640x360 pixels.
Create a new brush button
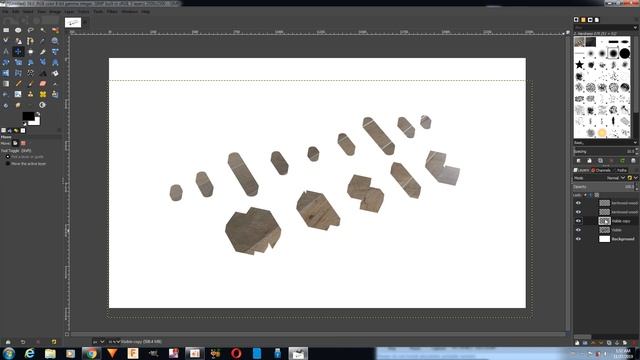[x=589, y=161]
